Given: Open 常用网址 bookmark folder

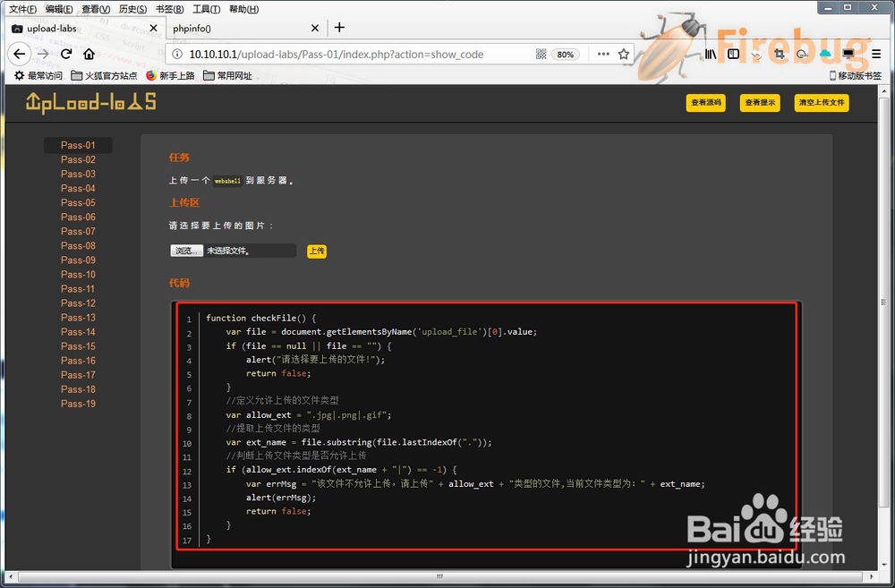Looking at the screenshot, I should [227, 75].
